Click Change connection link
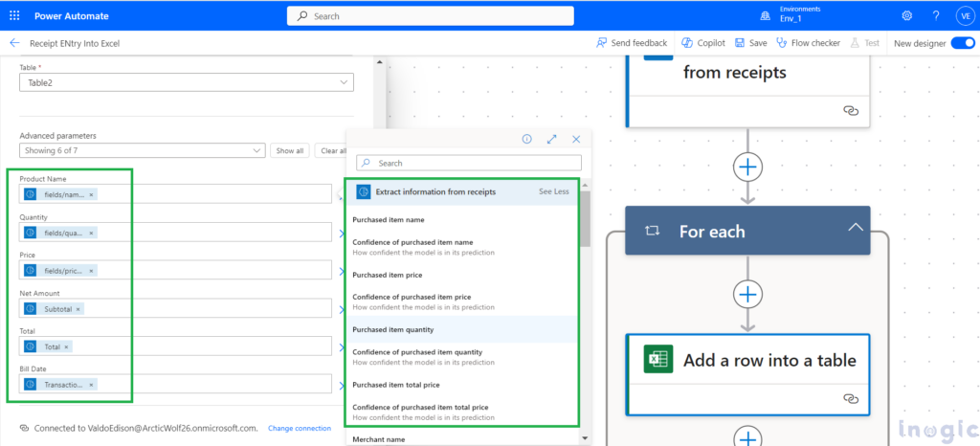980x446 pixels. tap(300, 429)
